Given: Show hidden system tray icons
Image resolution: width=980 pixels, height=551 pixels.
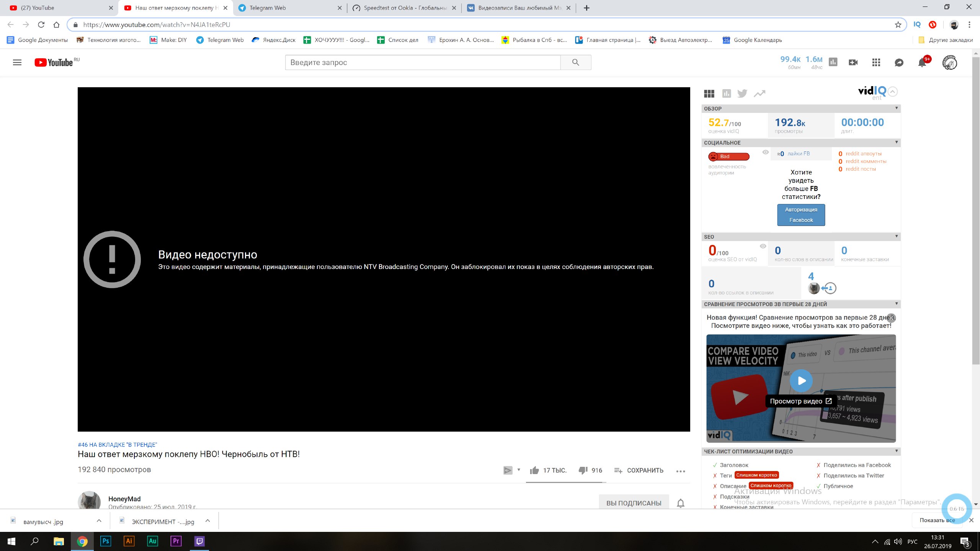Looking at the screenshot, I should click(875, 541).
